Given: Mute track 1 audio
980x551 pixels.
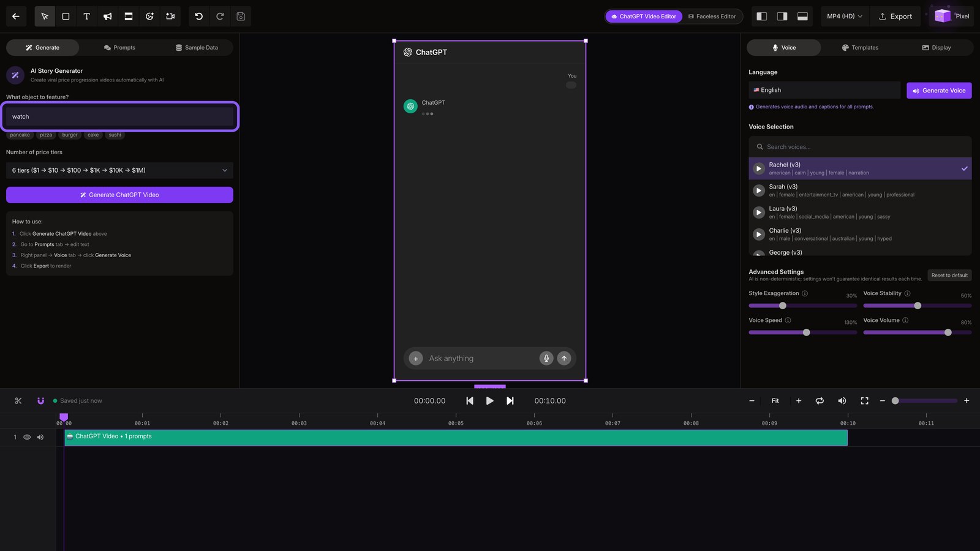Looking at the screenshot, I should tap(40, 437).
